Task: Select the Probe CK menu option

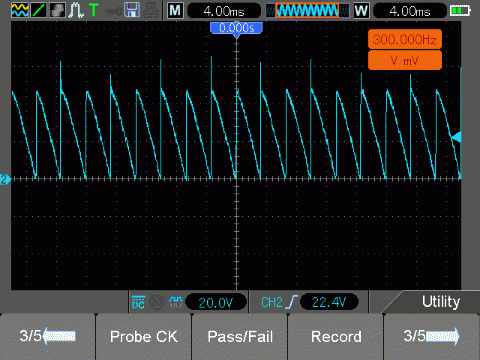Action: [144, 337]
